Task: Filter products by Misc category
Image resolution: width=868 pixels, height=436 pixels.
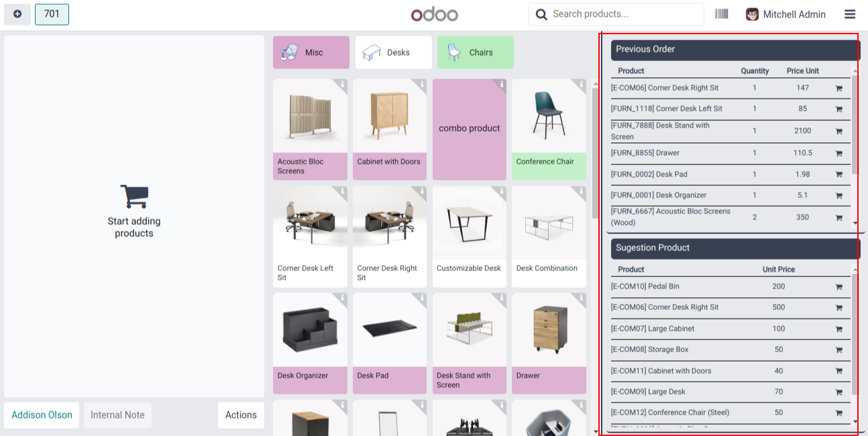Action: (x=311, y=52)
